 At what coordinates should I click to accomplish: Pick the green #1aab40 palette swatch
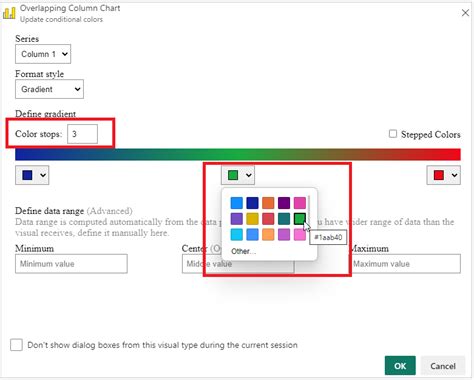point(300,219)
